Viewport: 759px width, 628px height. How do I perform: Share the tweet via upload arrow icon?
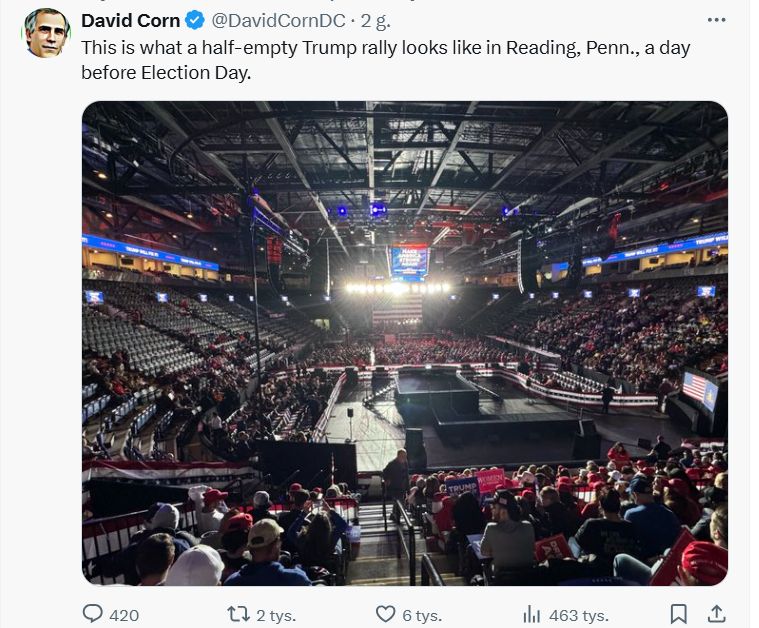pos(716,613)
